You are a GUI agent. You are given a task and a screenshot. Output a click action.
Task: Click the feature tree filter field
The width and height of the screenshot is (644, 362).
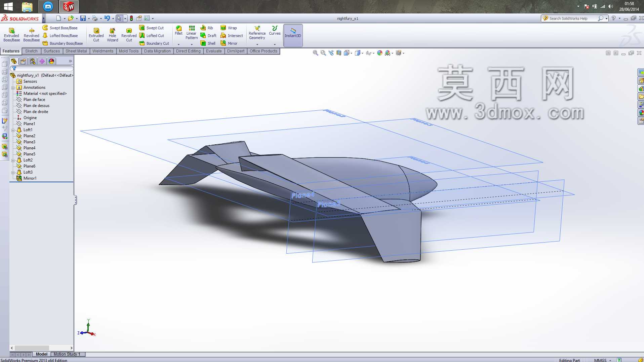tap(42, 68)
